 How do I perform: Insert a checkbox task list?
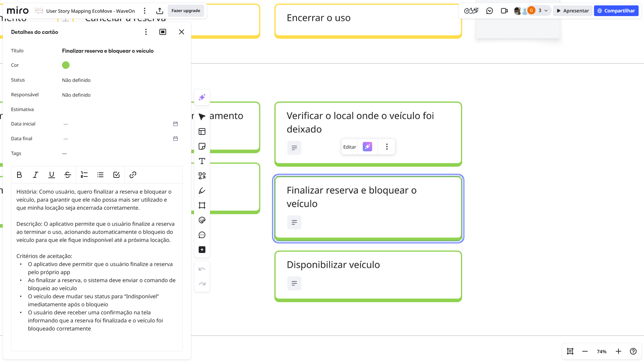pyautogui.click(x=116, y=175)
